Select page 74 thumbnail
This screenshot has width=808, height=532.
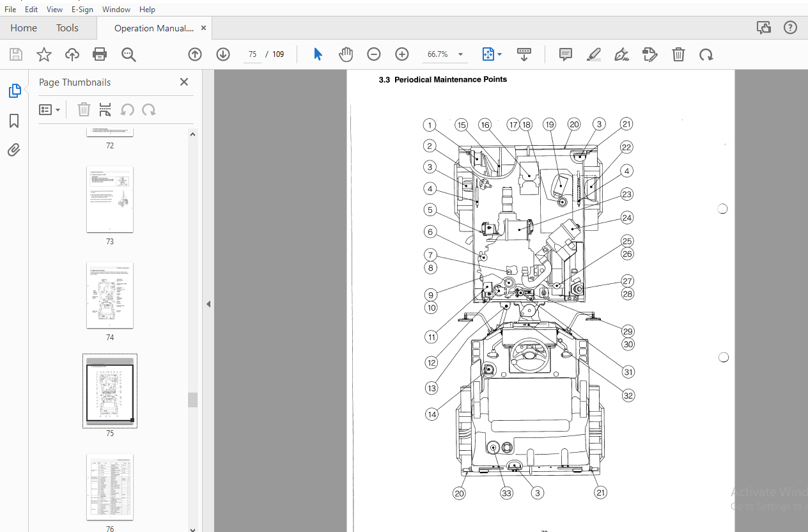click(110, 295)
